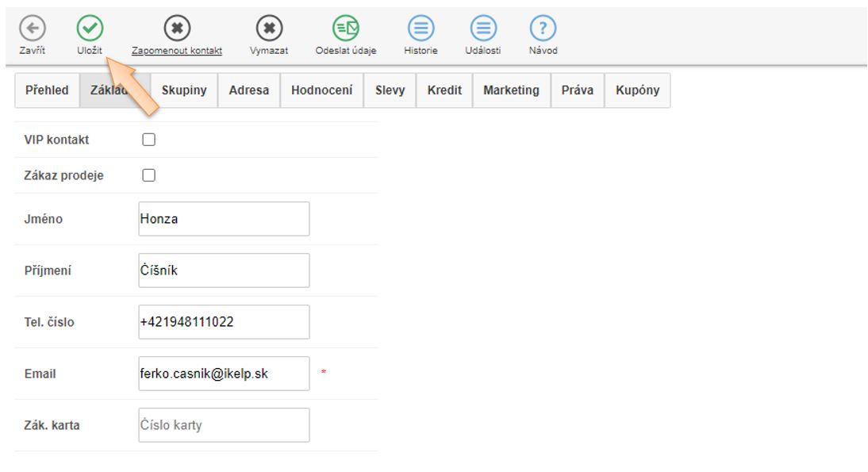Toggle the Zákaz prodeje checkbox

coord(148,175)
